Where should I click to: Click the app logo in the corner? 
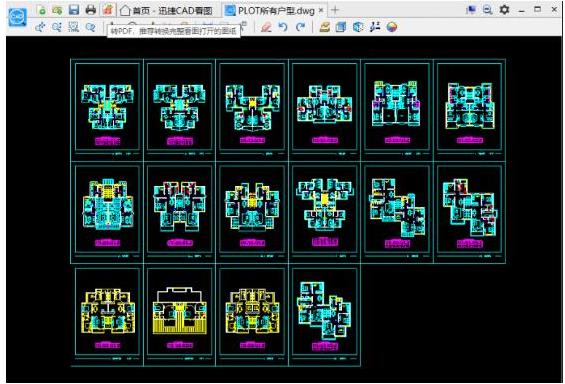coord(17,17)
